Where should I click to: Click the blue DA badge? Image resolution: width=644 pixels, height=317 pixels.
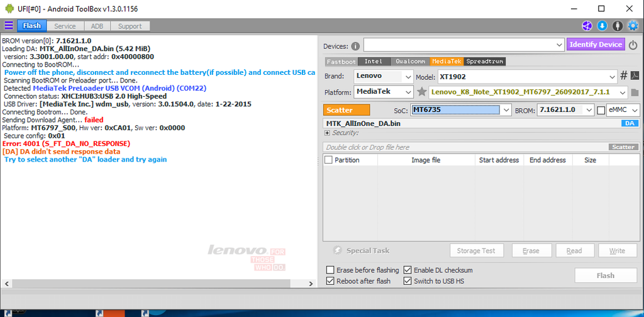[630, 123]
